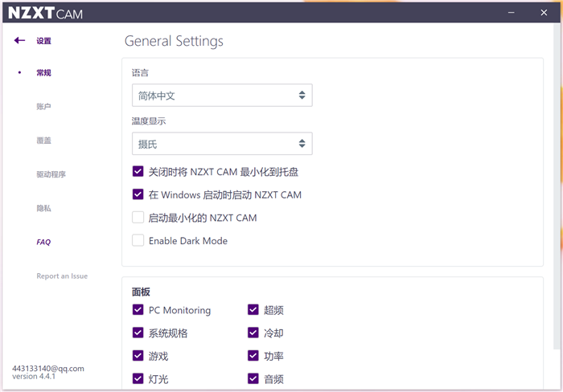Viewport: 563px width, 392px height.
Task: Toggle the 冷却 cooling panel checkbox
Action: click(x=253, y=333)
